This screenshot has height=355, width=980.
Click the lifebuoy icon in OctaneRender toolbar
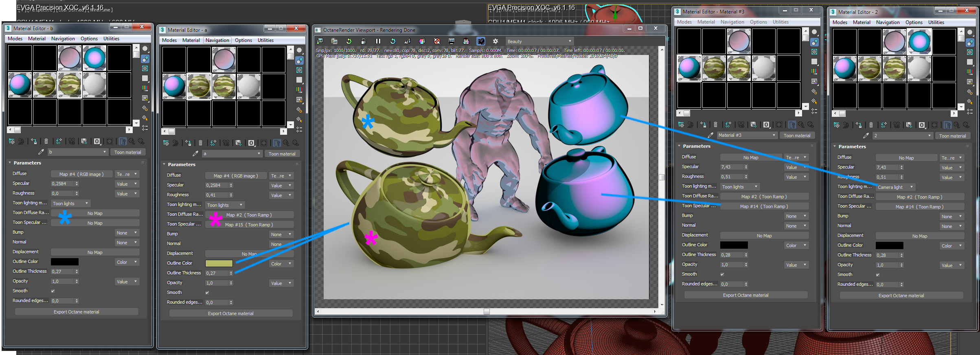pyautogui.click(x=437, y=41)
